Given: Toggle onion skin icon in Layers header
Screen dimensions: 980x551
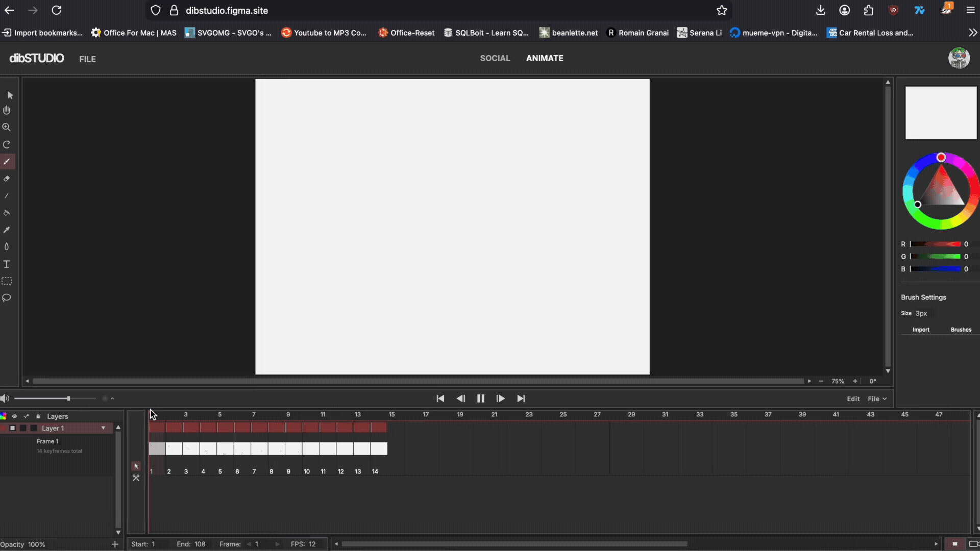Looking at the screenshot, I should point(26,416).
